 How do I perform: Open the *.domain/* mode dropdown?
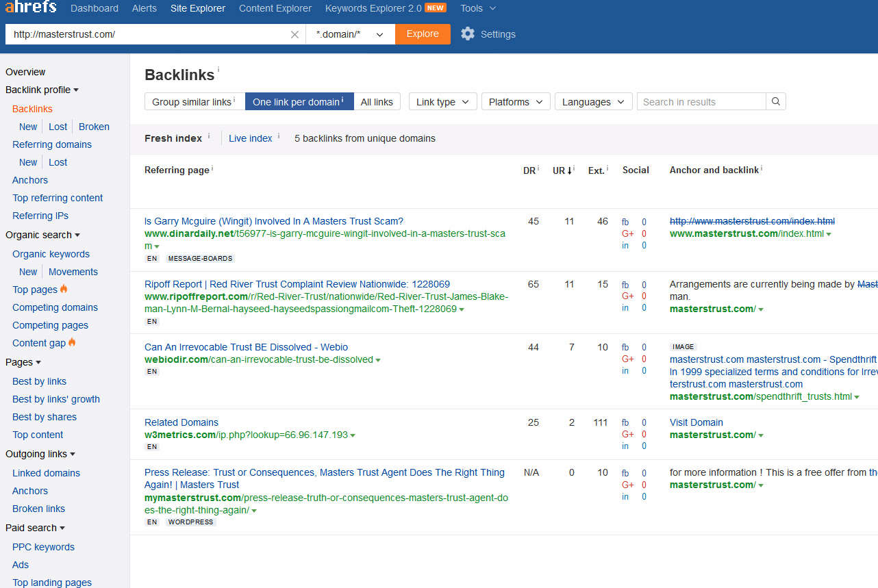coord(350,34)
